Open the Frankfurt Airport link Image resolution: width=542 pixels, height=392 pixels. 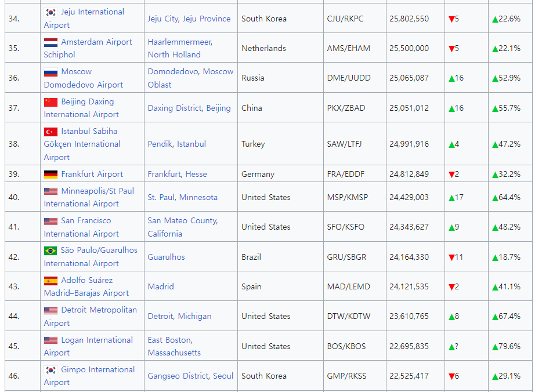92,174
